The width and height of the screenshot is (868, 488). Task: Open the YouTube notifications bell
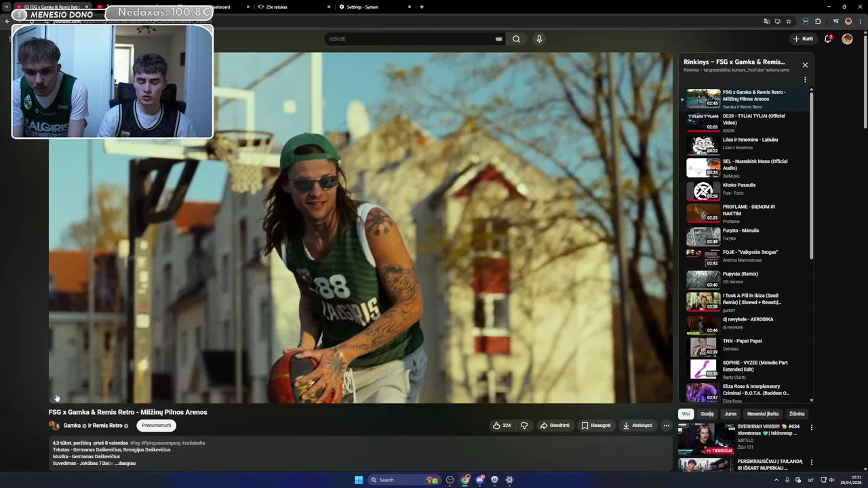[x=828, y=39]
